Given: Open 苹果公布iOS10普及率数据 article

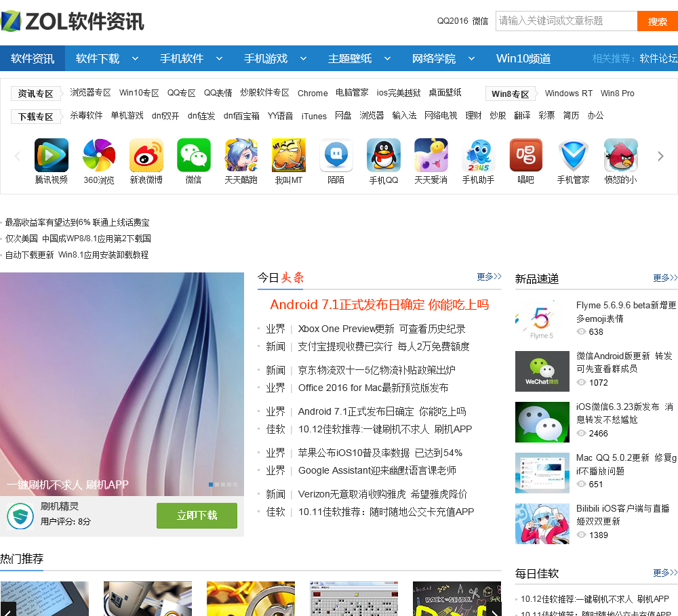Looking at the screenshot, I should click(x=380, y=453).
